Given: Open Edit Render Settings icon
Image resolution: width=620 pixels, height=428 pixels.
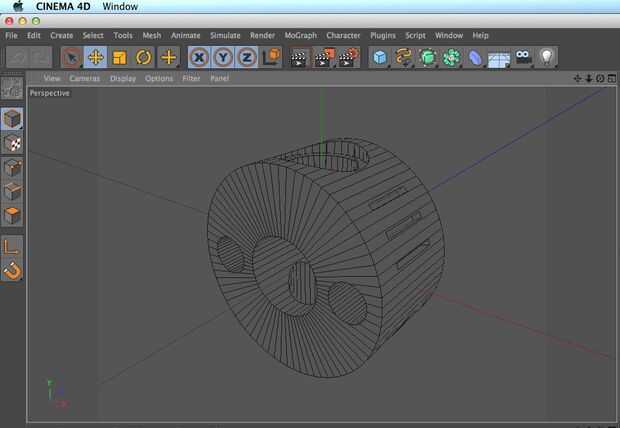Looking at the screenshot, I should tap(348, 58).
